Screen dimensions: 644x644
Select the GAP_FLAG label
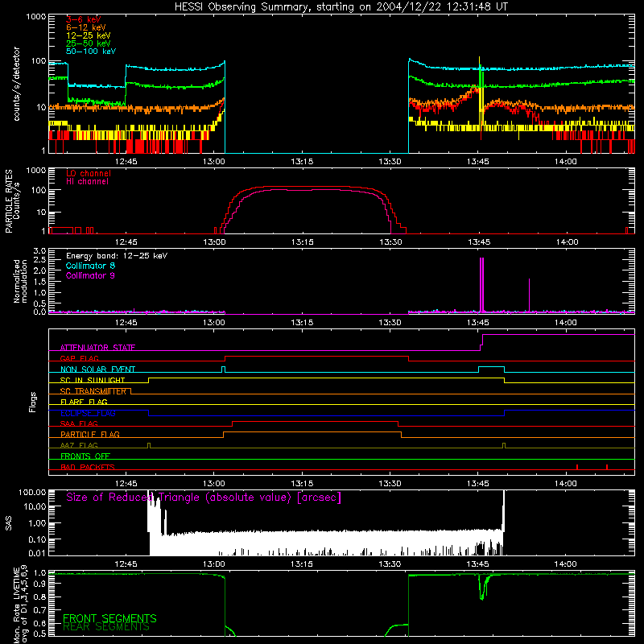(x=79, y=358)
